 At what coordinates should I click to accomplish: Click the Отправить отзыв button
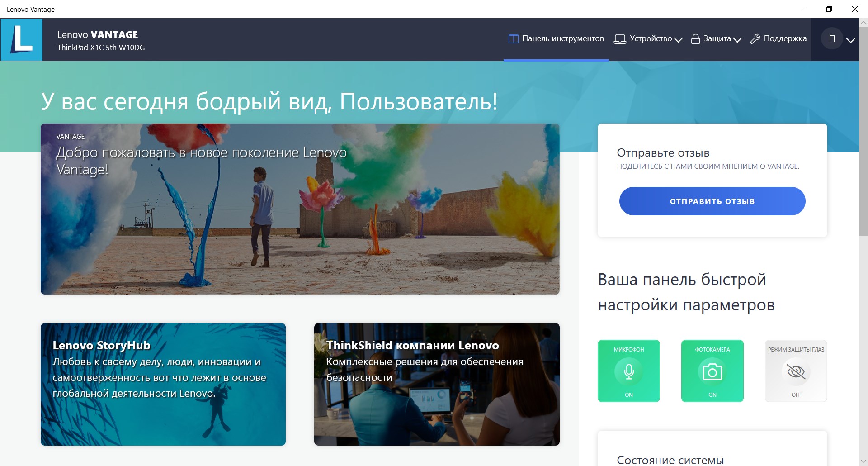coord(712,201)
